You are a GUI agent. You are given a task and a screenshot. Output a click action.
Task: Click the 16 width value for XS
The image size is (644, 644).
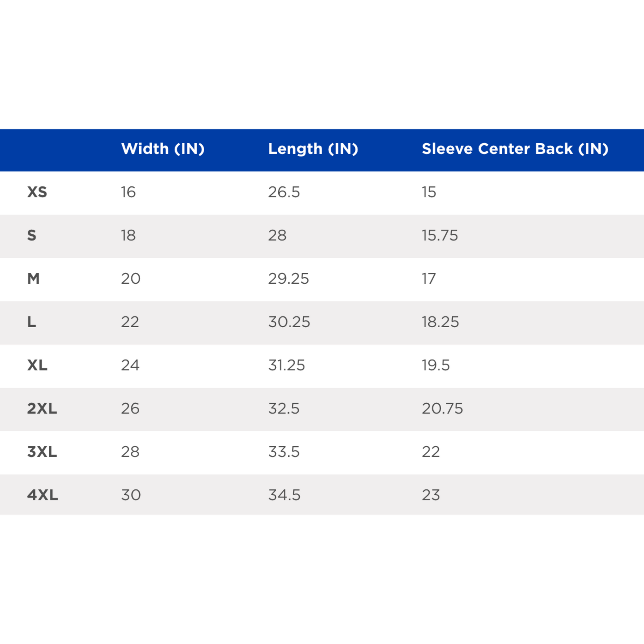(x=128, y=192)
